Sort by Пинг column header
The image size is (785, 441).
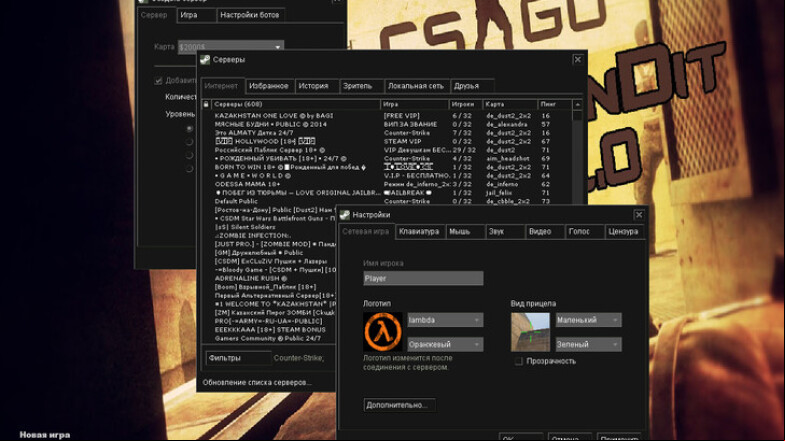pyautogui.click(x=554, y=104)
